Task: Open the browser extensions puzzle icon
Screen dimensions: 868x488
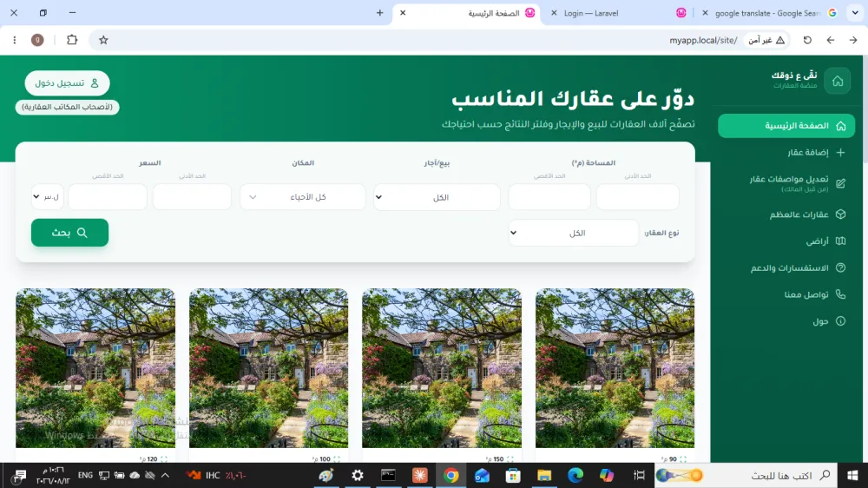Action: coord(72,40)
